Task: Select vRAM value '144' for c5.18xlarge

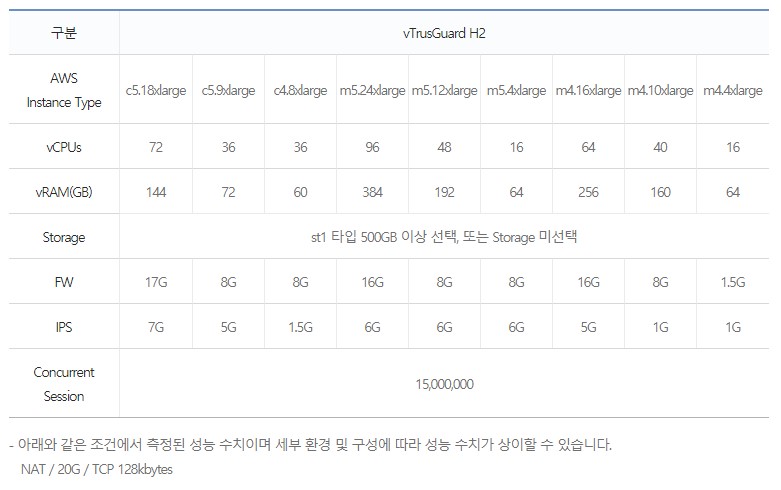Action: [156, 192]
